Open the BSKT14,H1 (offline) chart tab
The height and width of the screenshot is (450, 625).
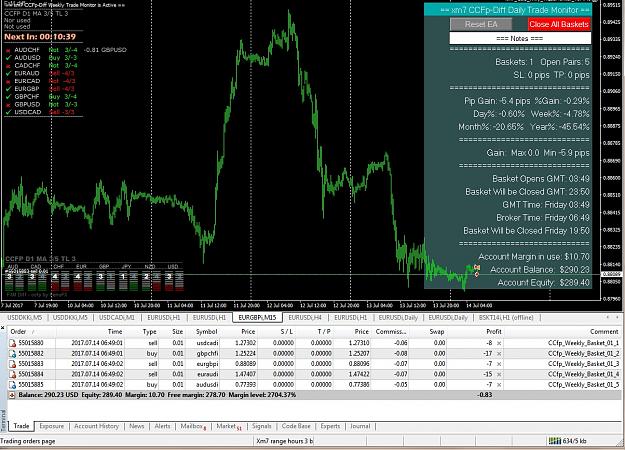click(x=506, y=318)
